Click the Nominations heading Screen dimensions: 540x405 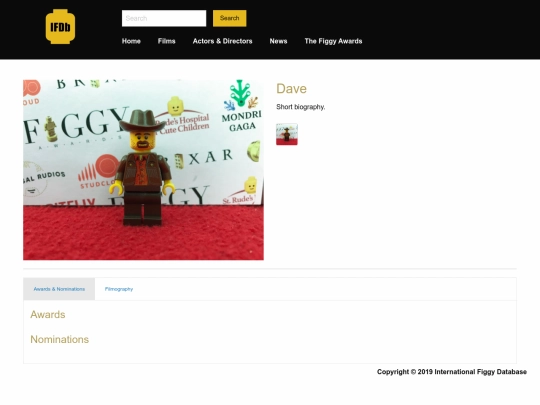point(60,339)
